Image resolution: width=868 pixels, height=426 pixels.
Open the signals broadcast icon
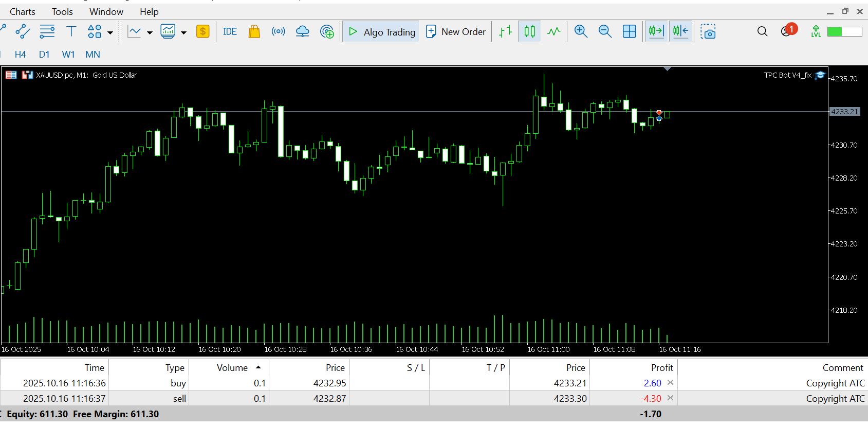coord(278,32)
